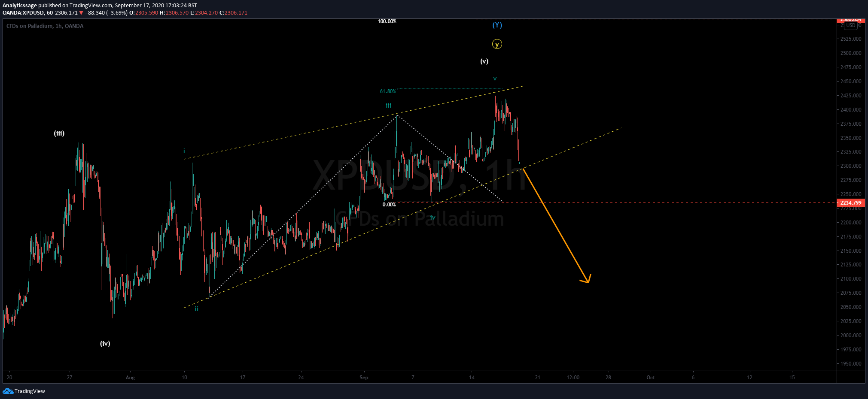The image size is (868, 399).
Task: Click the 2525.000 price axis value
Action: coord(851,39)
